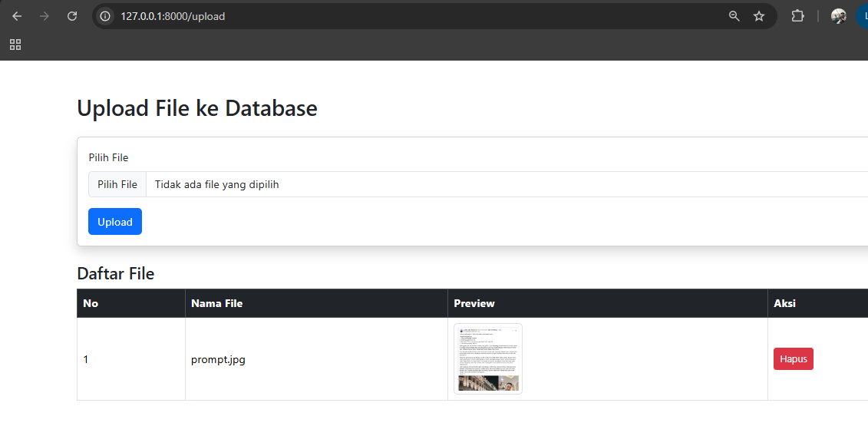Click the Aksi column header
The image size is (868, 426).
click(784, 303)
